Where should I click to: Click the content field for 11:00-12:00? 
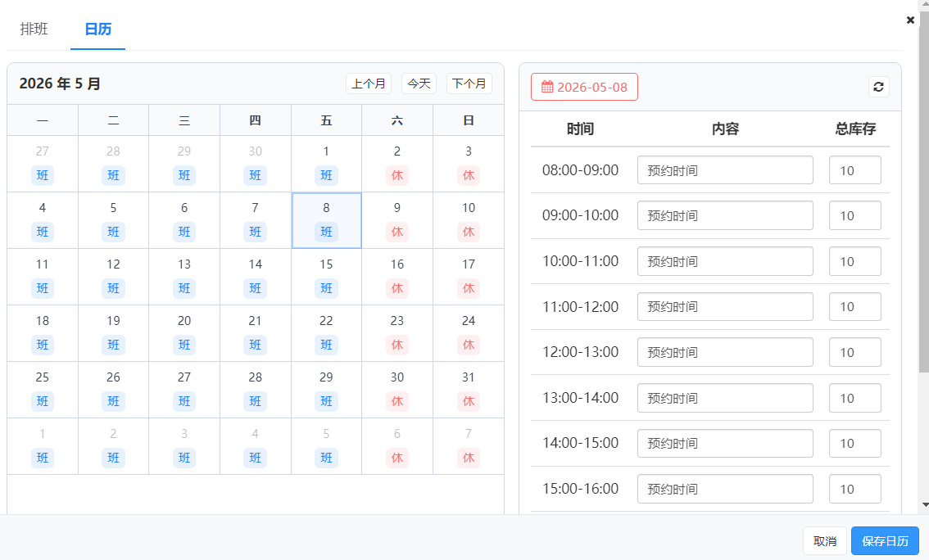click(x=725, y=307)
